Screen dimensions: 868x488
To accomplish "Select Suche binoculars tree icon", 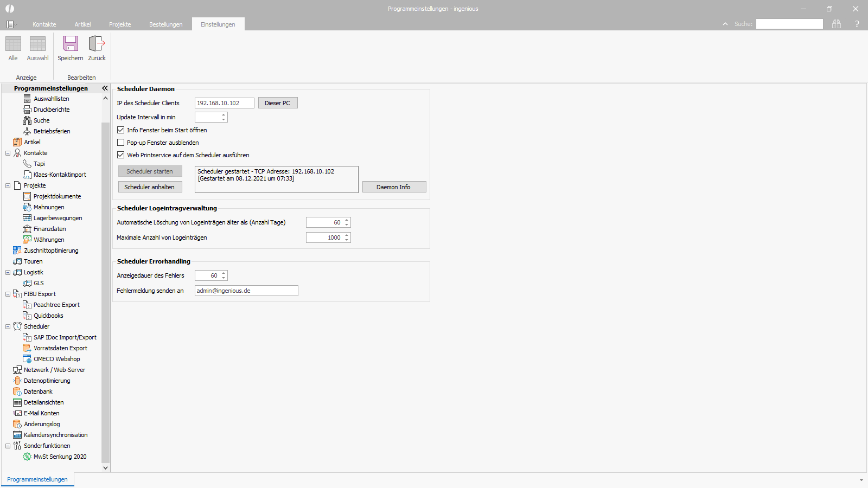I will click(27, 120).
